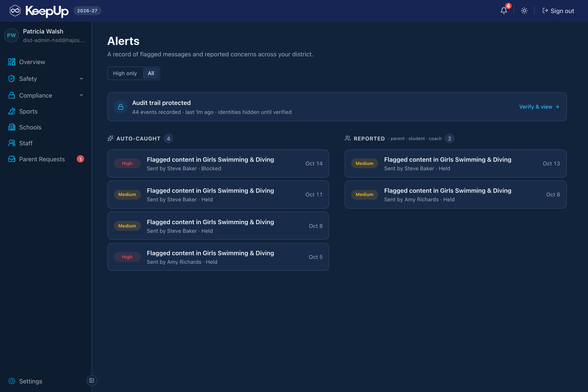This screenshot has height=392, width=588.
Task: Expand the Safety menu chevron
Action: [x=81, y=79]
